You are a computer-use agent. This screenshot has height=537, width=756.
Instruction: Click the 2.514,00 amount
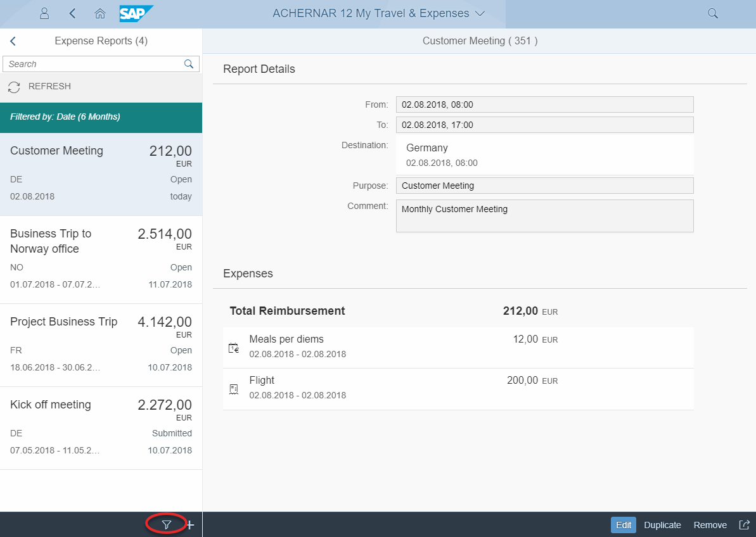click(165, 234)
